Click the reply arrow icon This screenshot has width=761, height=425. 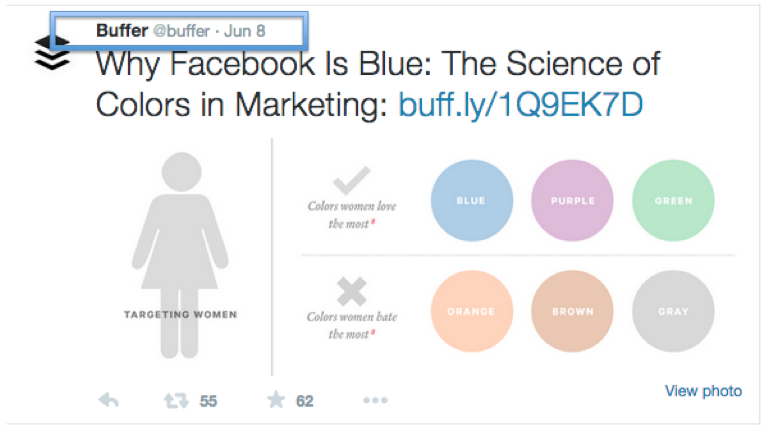[109, 401]
